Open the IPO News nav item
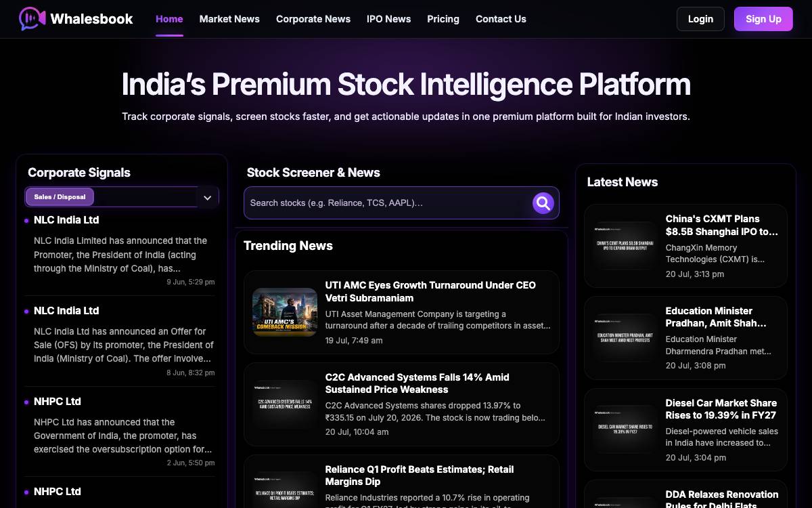Screen dimensions: 812x508 [x=388, y=19]
